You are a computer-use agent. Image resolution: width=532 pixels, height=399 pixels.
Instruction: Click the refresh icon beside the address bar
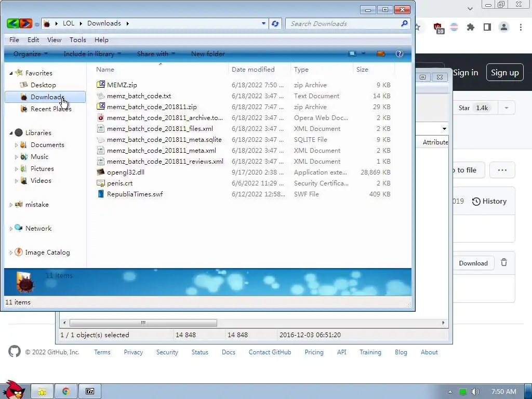[x=275, y=23]
